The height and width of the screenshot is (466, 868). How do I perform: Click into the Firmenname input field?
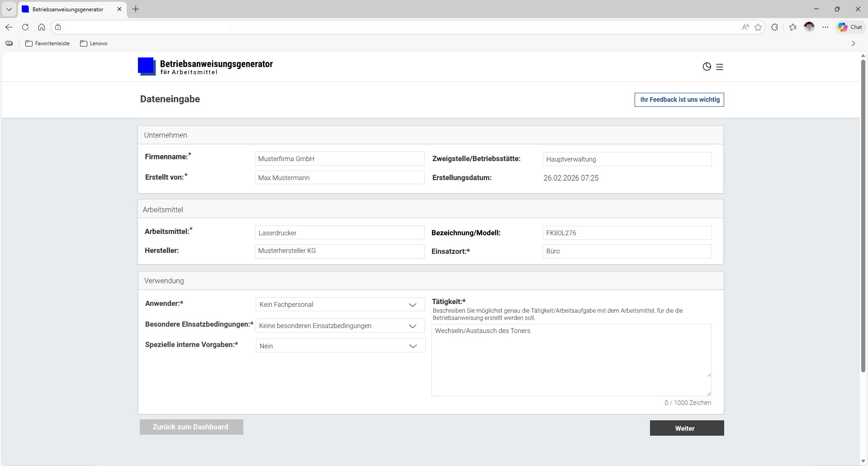click(339, 159)
